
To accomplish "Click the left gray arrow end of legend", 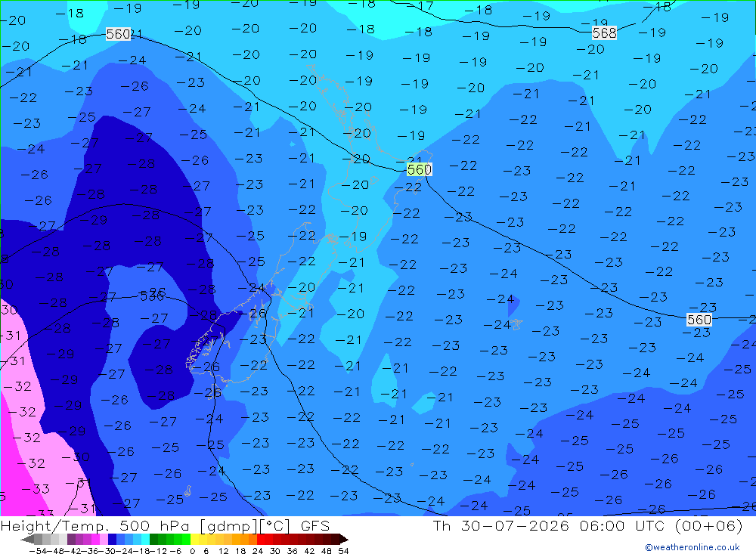I will point(27,540).
